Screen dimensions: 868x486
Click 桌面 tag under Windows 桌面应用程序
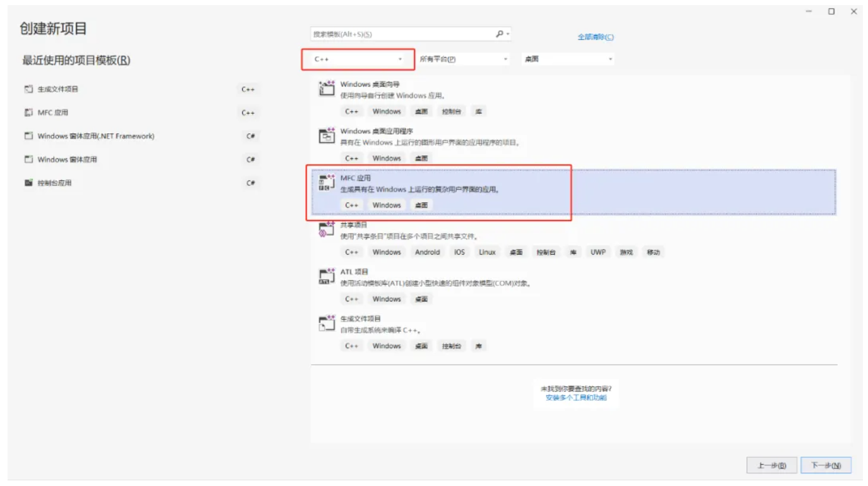pyautogui.click(x=421, y=159)
